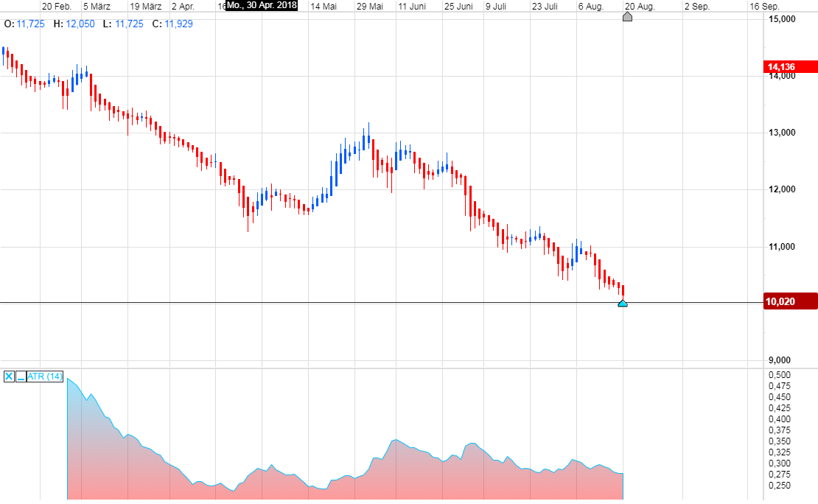Select the red 14,136 price label
This screenshot has height=504, width=818.
(790, 67)
